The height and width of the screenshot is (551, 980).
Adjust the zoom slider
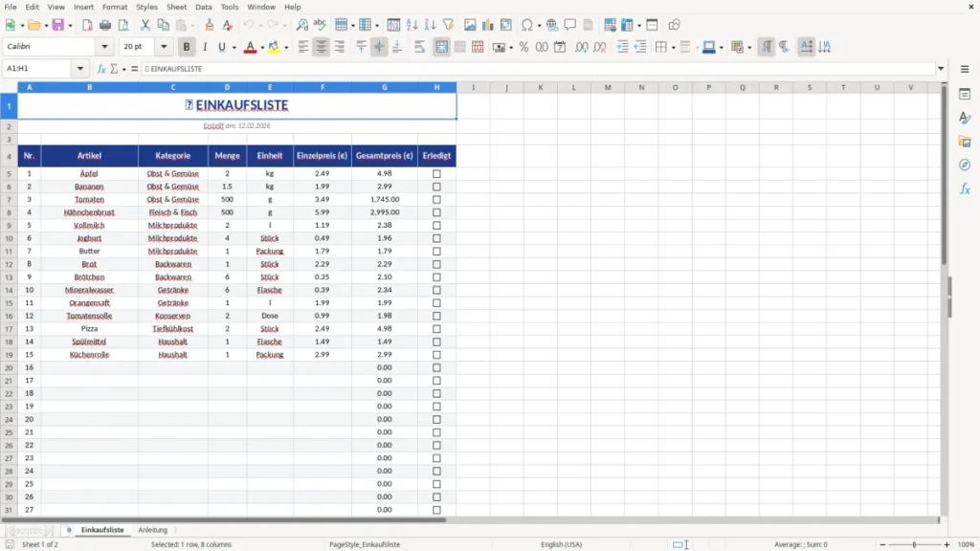pos(914,544)
